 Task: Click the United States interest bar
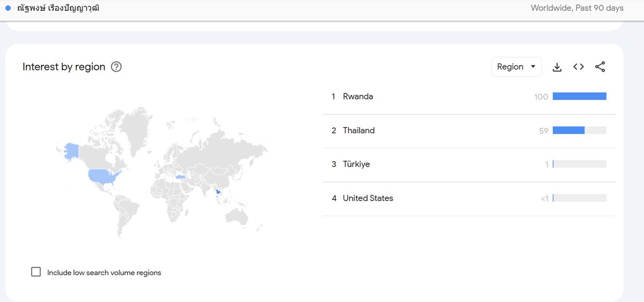click(x=580, y=198)
